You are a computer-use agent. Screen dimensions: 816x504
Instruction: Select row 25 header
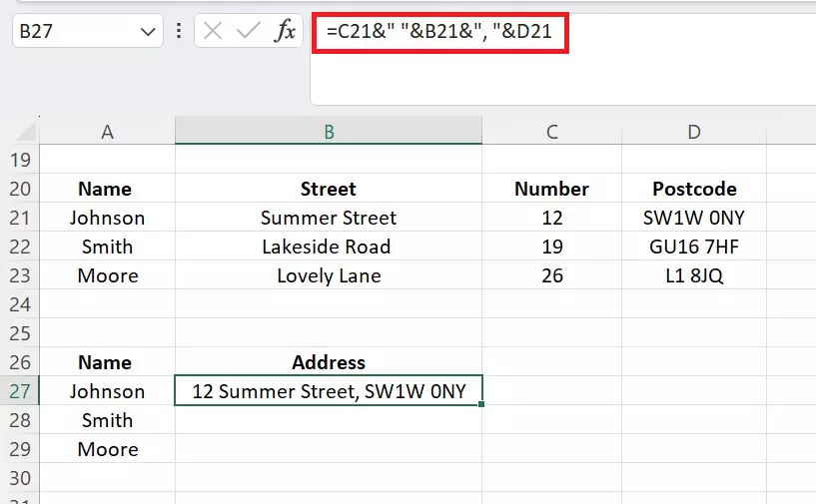(20, 333)
